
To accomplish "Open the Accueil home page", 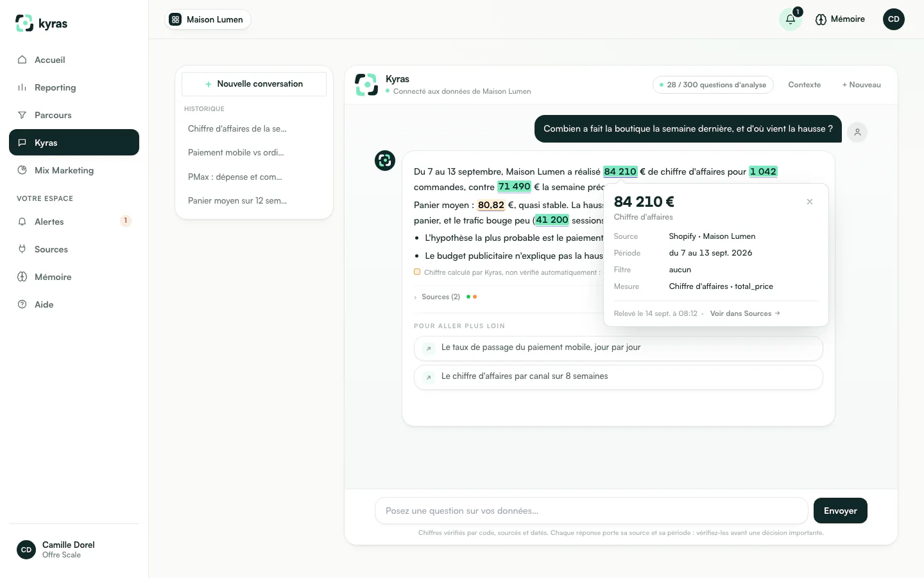I will [x=74, y=60].
